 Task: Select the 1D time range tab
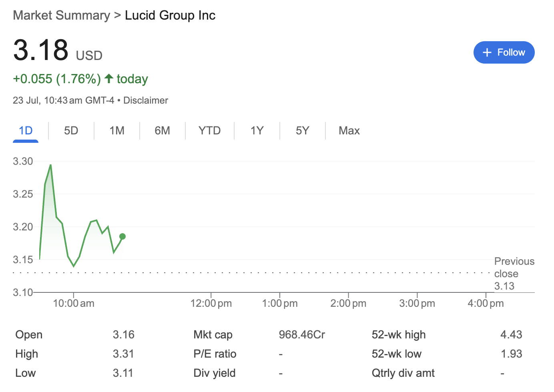tap(26, 131)
